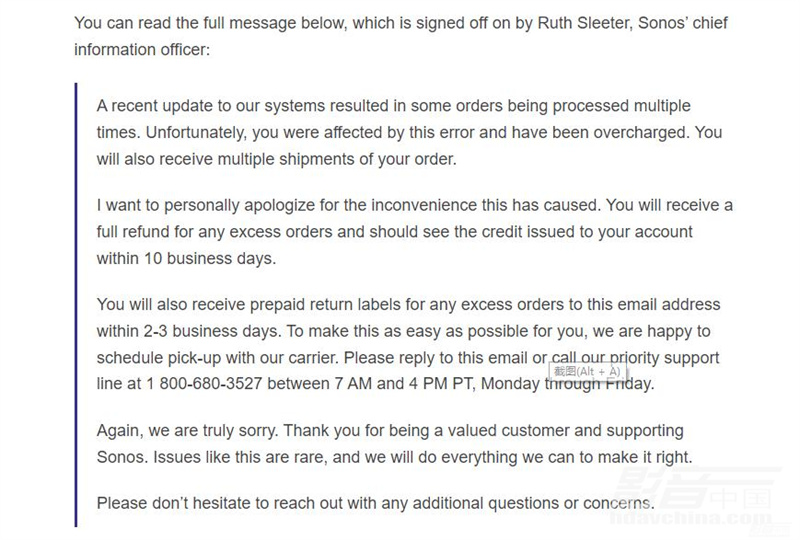
Task: Click the paragraph starting "A recent update"
Action: 409,132
